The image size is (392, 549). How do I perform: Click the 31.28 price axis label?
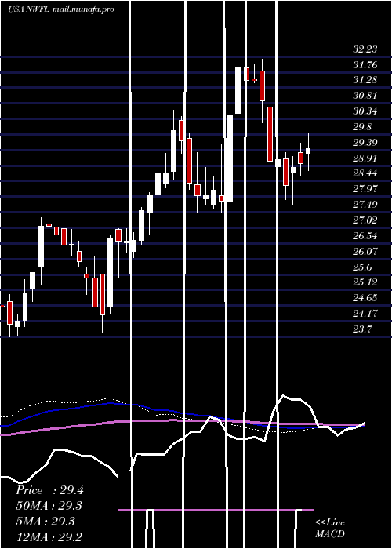coord(365,80)
